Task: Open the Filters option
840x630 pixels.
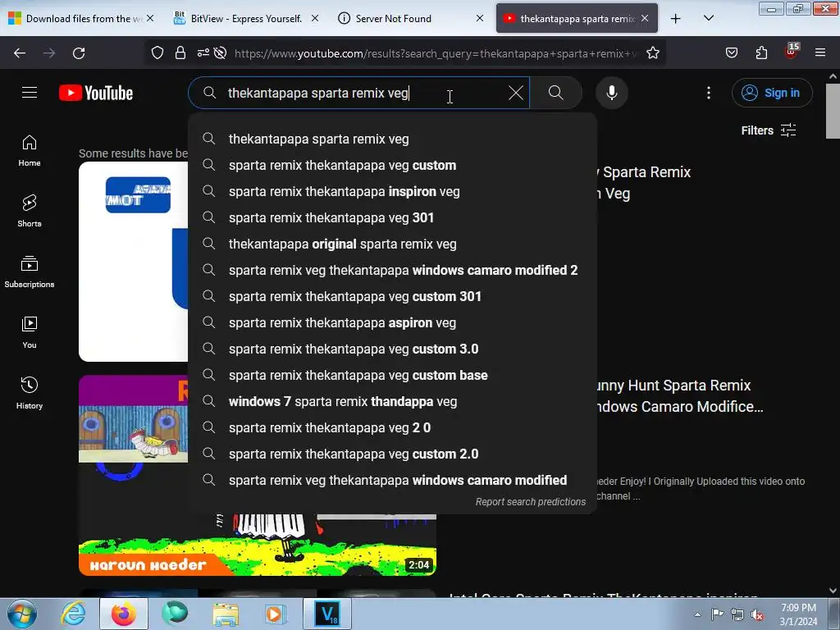Action: [x=768, y=130]
